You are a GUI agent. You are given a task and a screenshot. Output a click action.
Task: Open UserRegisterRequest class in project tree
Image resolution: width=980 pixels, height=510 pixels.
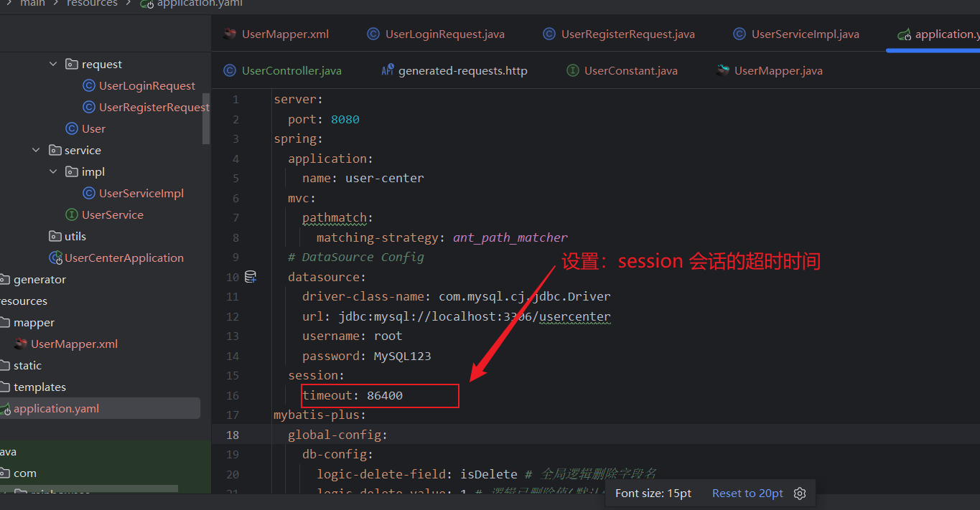pos(154,107)
